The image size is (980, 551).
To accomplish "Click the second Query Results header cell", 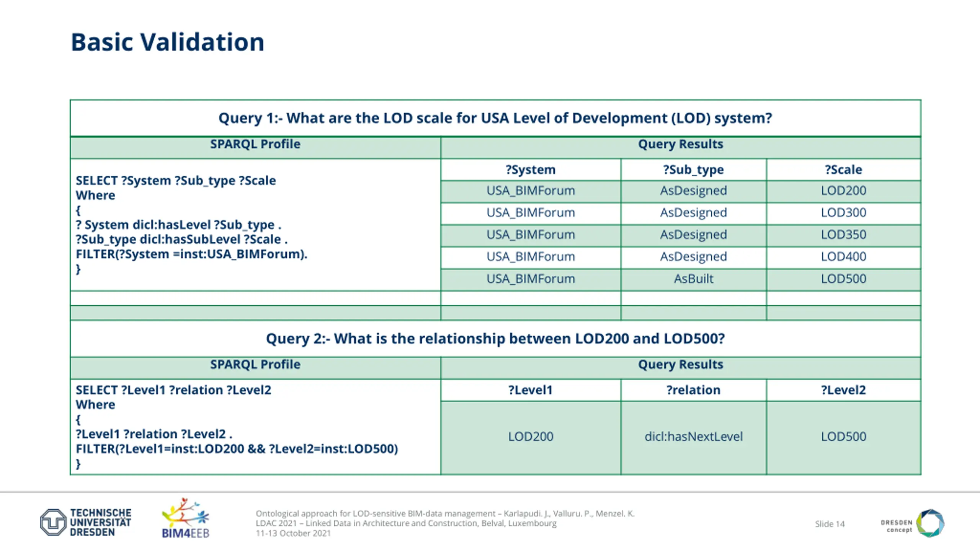I will pos(680,365).
